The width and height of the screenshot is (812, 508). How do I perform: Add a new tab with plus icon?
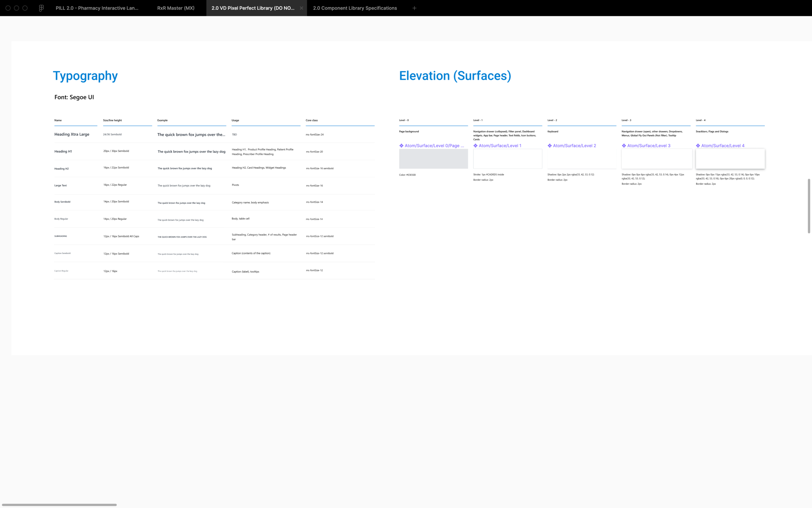click(414, 8)
